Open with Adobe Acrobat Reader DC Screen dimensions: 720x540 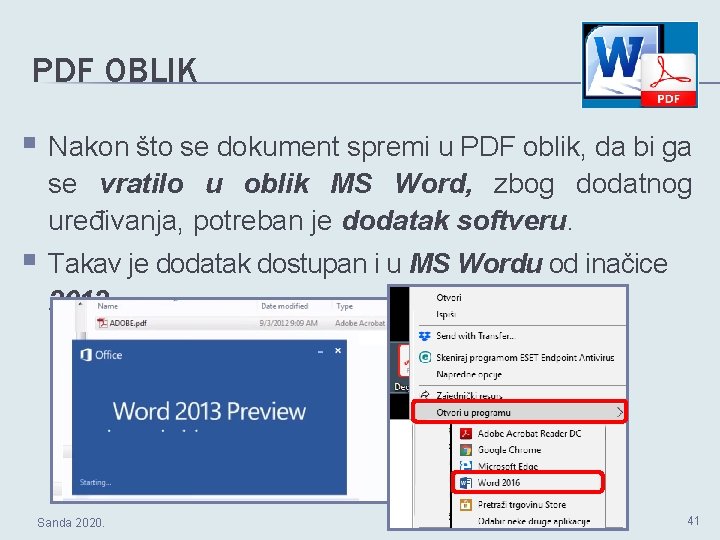point(529,433)
